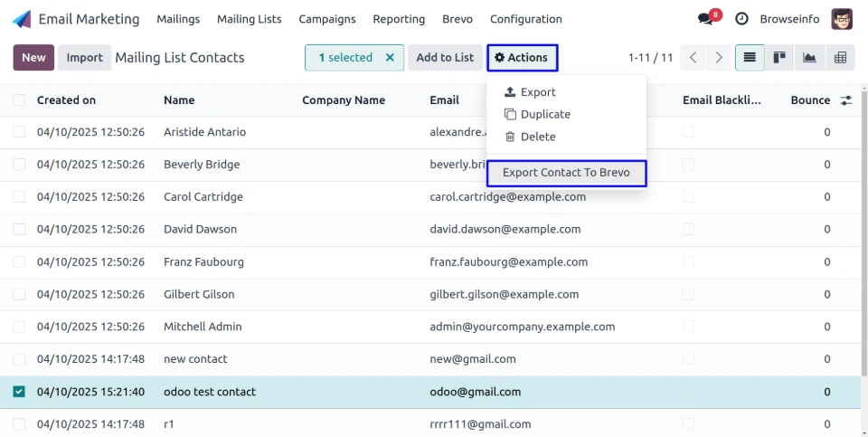The width and height of the screenshot is (868, 437).
Task: Select all rows with header checkbox
Action: tap(19, 100)
